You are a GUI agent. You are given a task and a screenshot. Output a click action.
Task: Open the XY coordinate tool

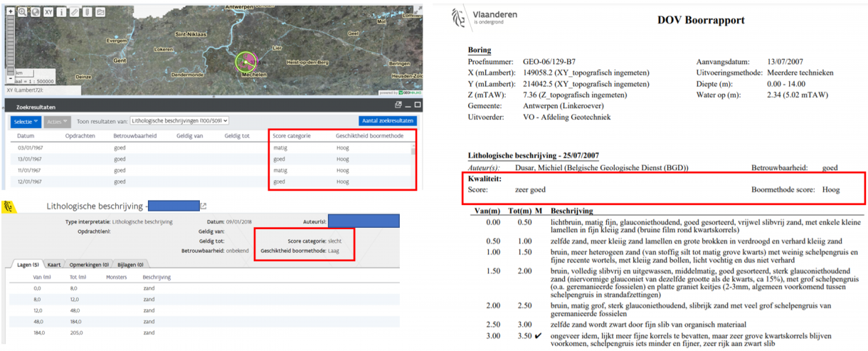[48, 12]
